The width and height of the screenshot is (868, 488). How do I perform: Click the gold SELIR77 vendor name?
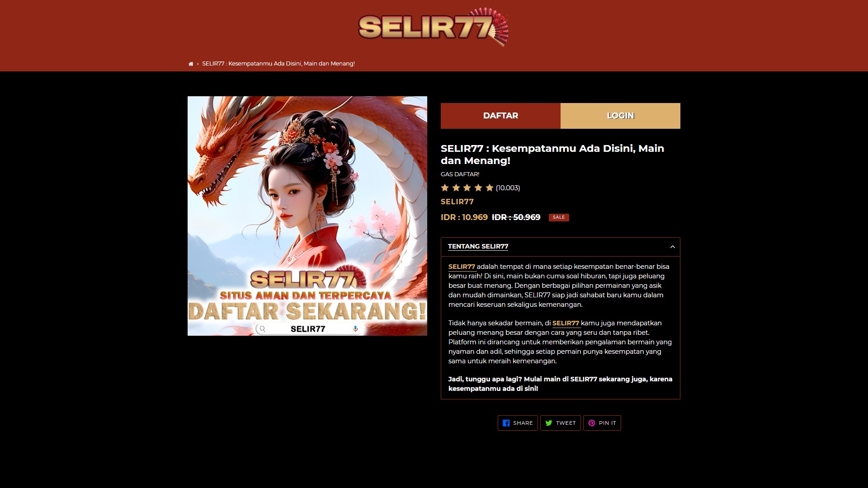[x=457, y=202]
